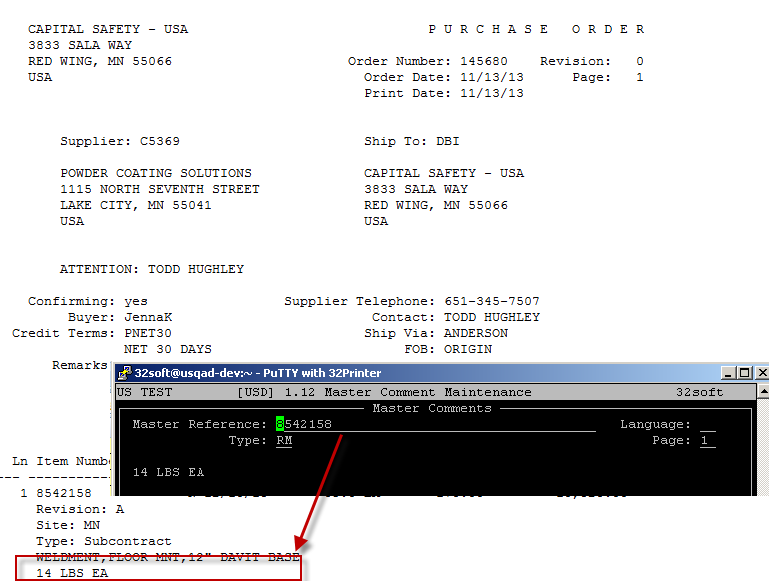Click the PuTTY scrollbar up arrow
Image resolution: width=769 pixels, height=581 pixels.
coord(764,392)
